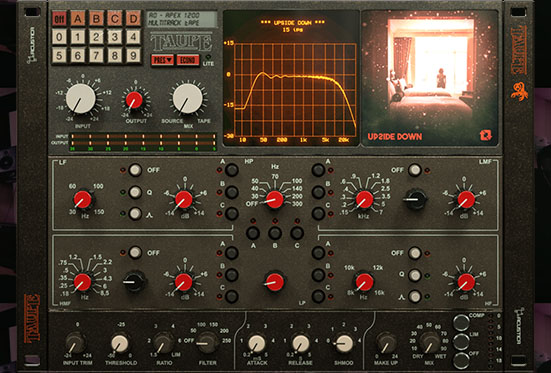Click the THRESHOLD knob
Image resolution: width=551 pixels, height=373 pixels.
[120, 343]
